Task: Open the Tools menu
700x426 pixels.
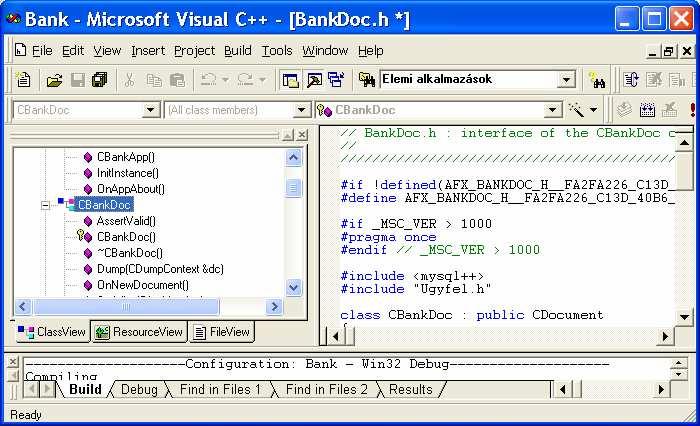Action: (x=277, y=50)
